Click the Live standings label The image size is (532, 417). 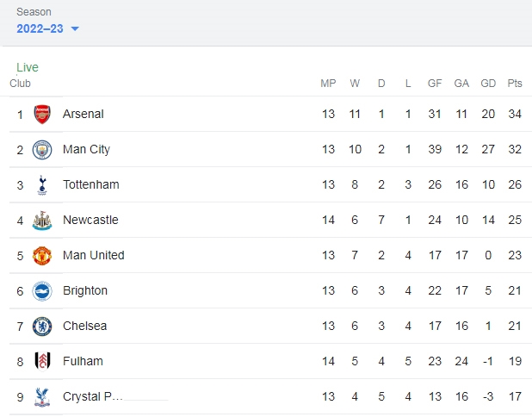click(28, 67)
